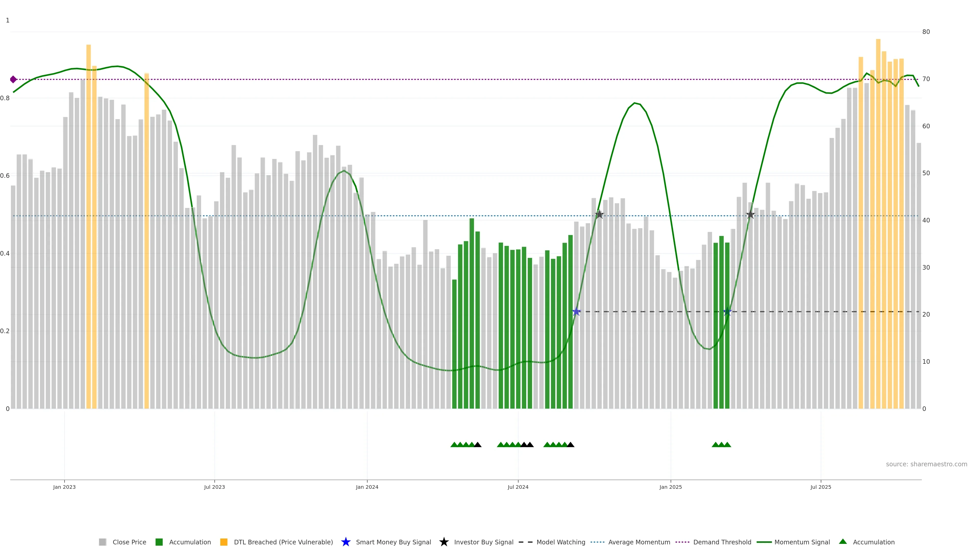
Task: Click the blue star legend icon
Action: tap(346, 542)
